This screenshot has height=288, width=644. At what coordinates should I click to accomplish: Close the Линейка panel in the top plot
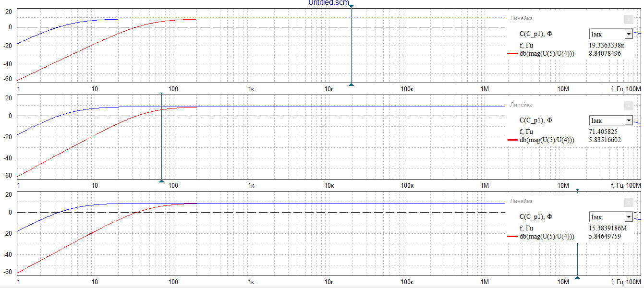coord(629,19)
